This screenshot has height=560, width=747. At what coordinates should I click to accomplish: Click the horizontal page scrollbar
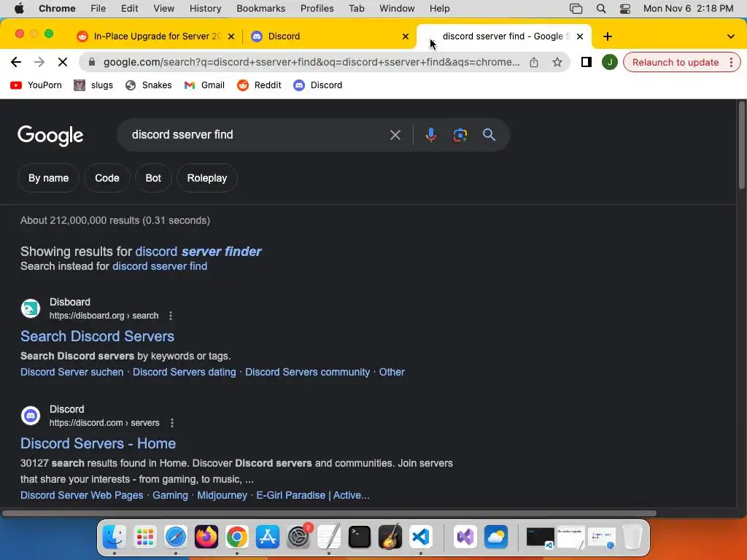[329, 513]
